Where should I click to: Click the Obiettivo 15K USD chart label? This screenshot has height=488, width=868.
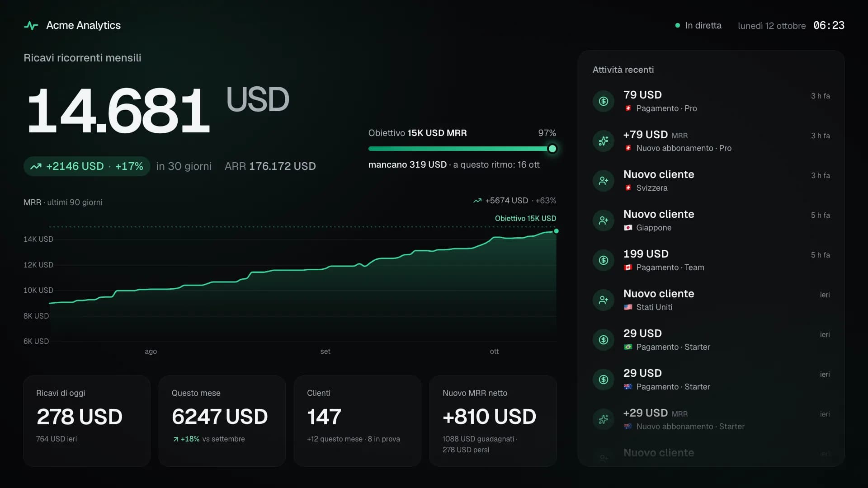525,218
